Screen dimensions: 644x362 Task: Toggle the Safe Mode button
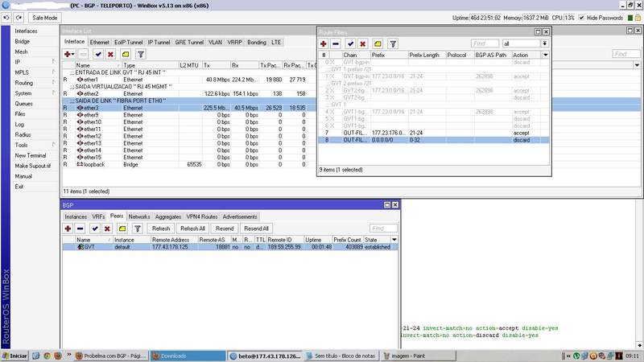coord(44,17)
